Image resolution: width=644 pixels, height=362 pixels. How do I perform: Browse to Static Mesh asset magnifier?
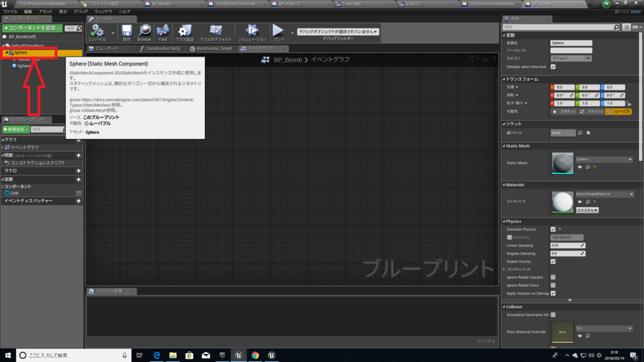click(588, 167)
